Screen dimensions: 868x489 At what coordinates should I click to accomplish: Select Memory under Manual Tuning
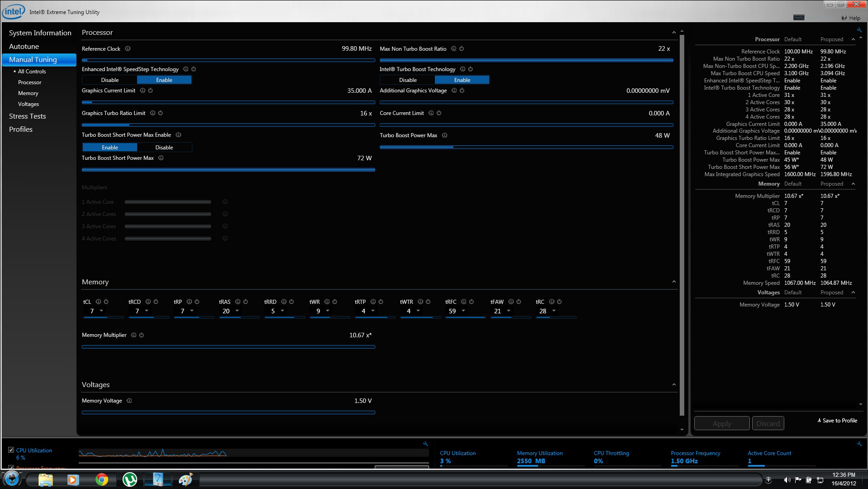28,93
